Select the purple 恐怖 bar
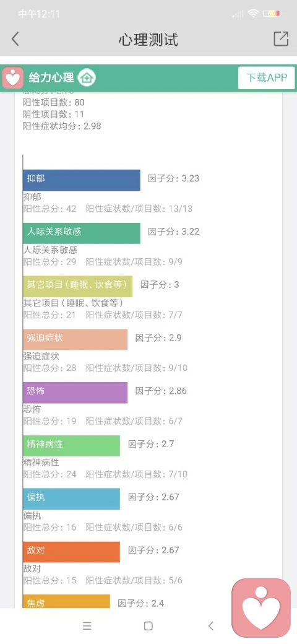The height and width of the screenshot is (644, 297). tap(75, 393)
